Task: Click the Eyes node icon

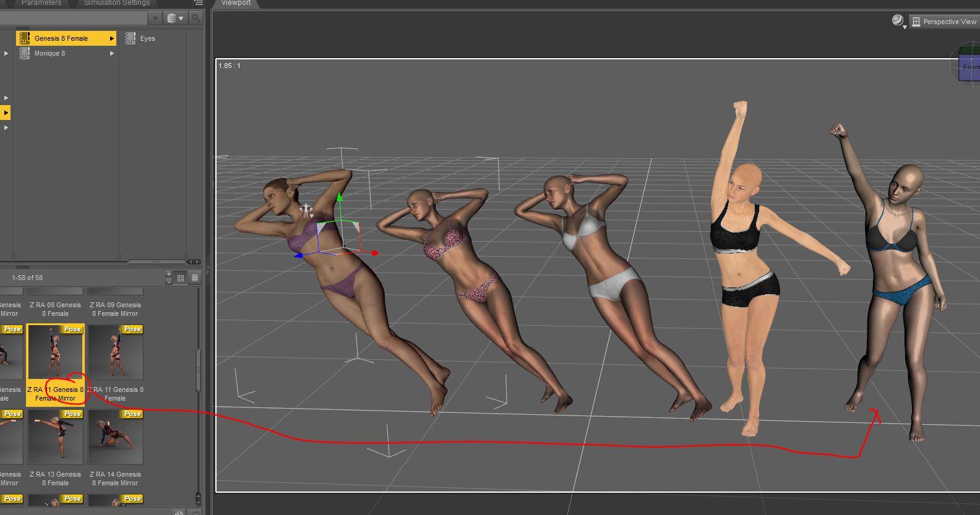Action: tap(131, 38)
